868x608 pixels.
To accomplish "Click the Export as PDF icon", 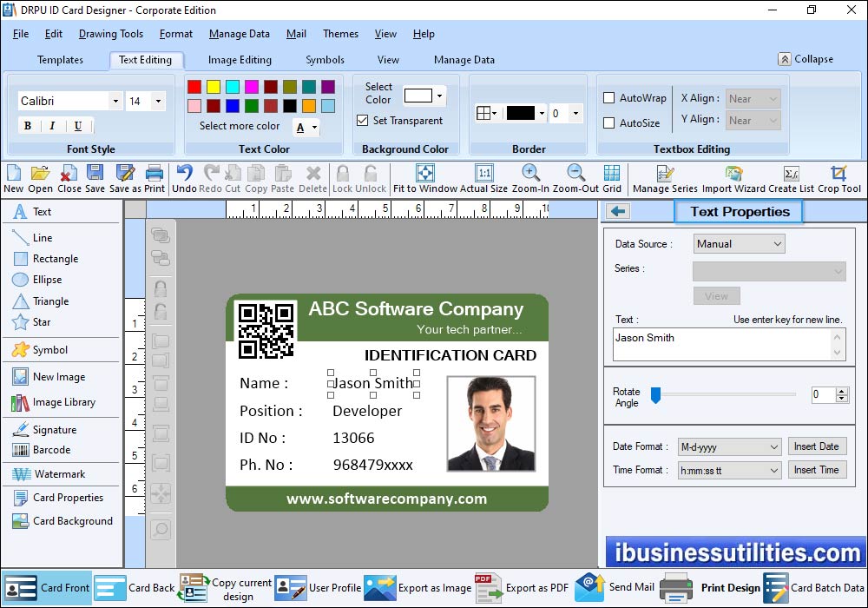I will pos(489,588).
